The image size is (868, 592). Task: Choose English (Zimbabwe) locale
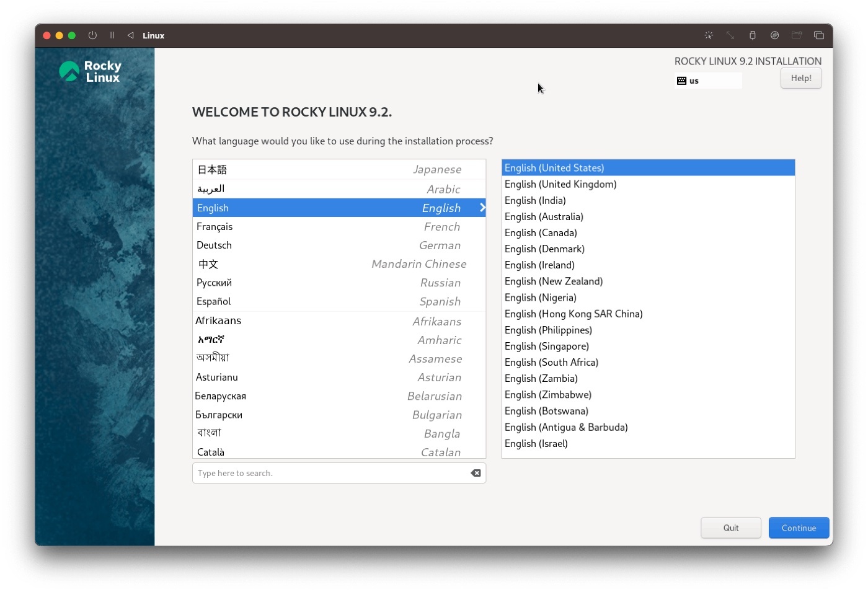point(648,394)
